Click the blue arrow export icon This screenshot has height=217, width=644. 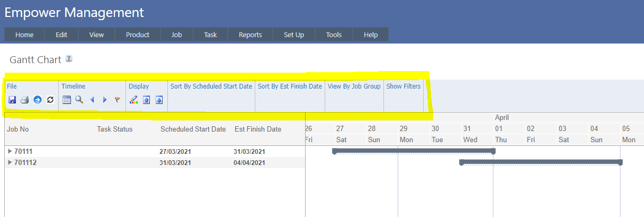tap(38, 100)
